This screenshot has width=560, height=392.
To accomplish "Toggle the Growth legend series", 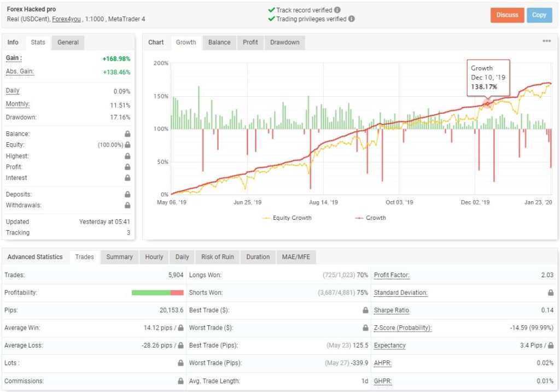I will tap(370, 218).
